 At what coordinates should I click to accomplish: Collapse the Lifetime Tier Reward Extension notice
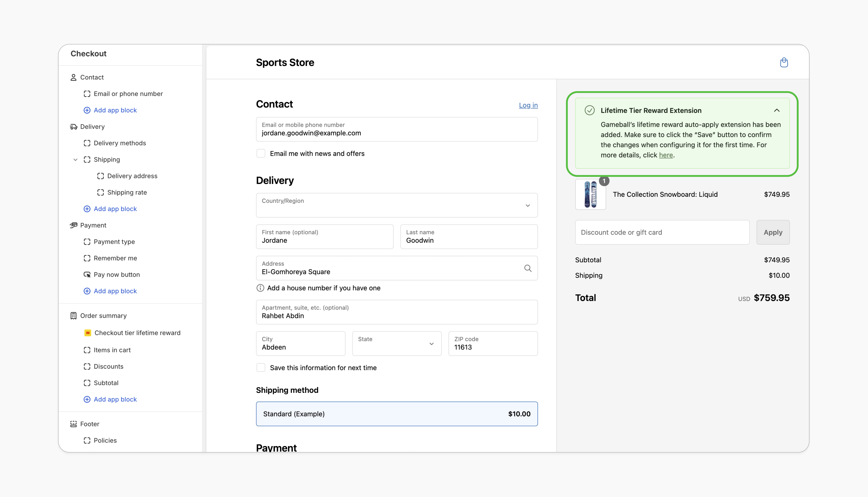click(x=777, y=110)
